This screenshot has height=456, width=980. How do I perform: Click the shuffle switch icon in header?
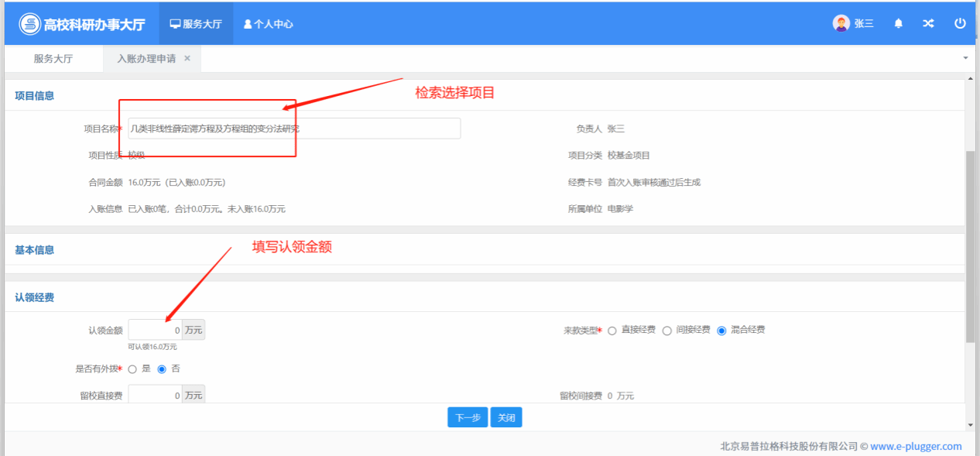(x=928, y=24)
